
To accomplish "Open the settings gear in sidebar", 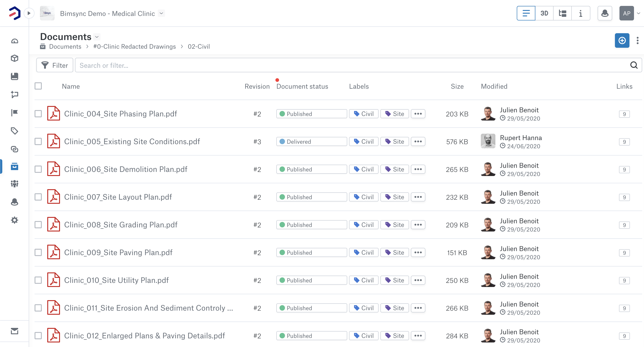I will 15,220.
